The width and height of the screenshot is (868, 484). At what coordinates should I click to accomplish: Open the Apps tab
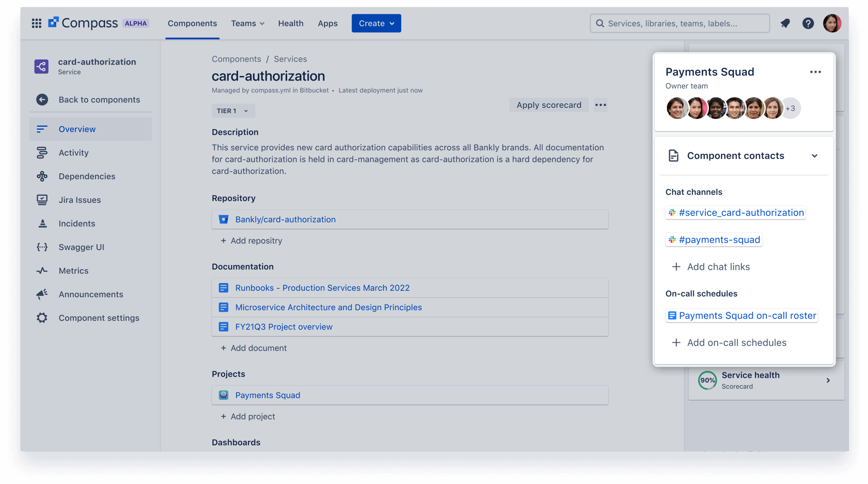click(328, 24)
